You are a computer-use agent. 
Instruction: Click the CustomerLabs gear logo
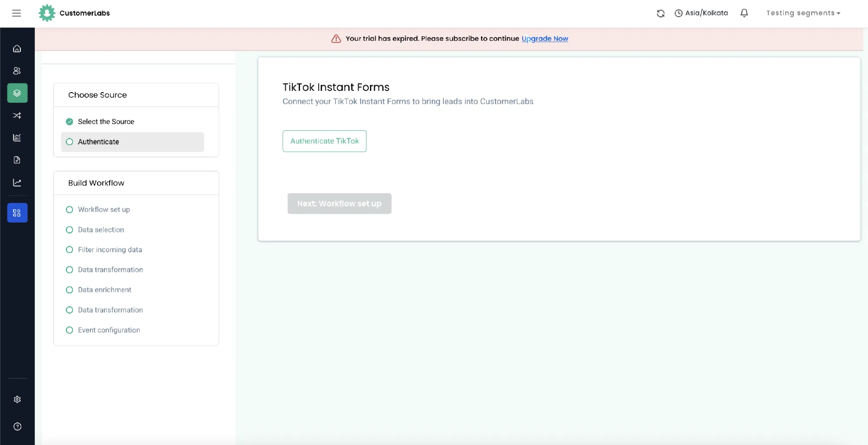(x=47, y=13)
